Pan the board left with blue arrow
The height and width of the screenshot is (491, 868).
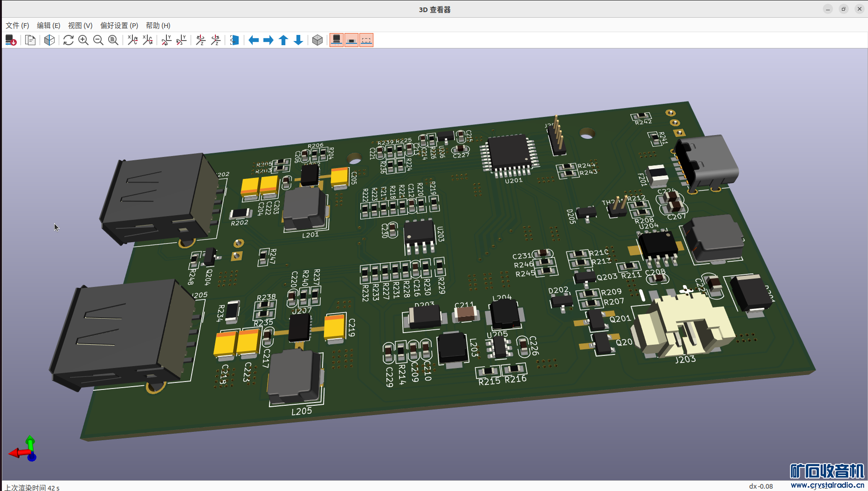pyautogui.click(x=254, y=40)
